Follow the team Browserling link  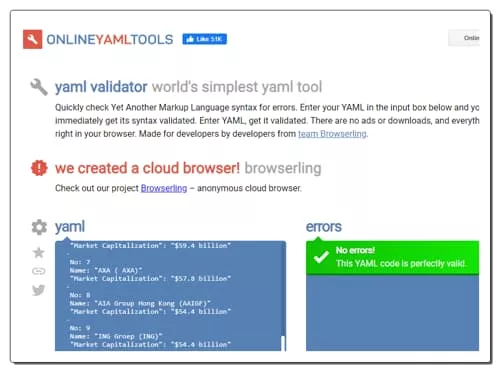point(332,134)
